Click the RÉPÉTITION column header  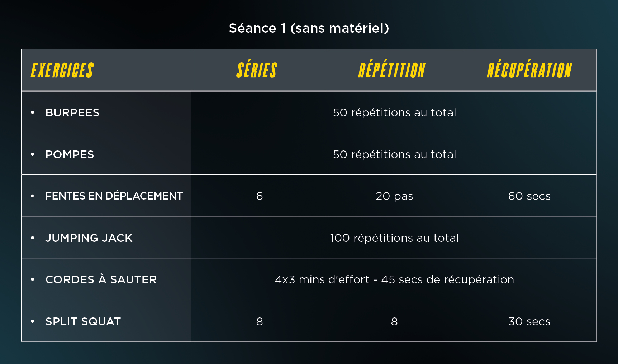point(392,70)
